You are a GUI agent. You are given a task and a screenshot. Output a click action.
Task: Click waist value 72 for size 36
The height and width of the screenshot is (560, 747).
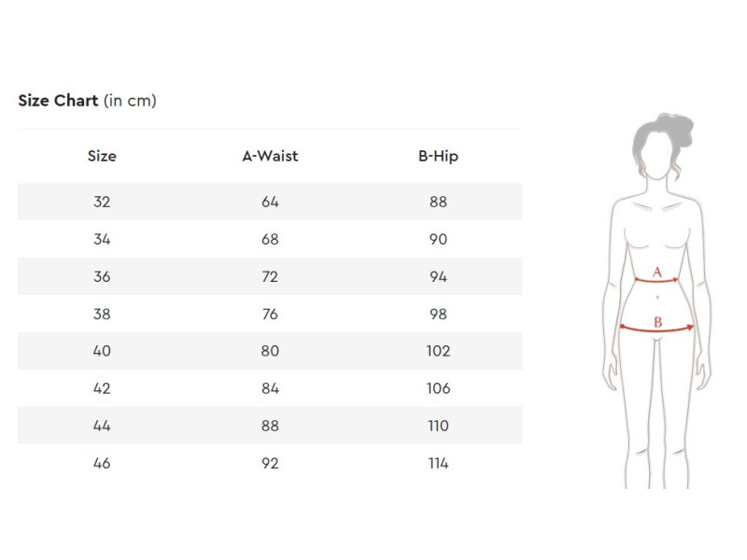click(270, 276)
